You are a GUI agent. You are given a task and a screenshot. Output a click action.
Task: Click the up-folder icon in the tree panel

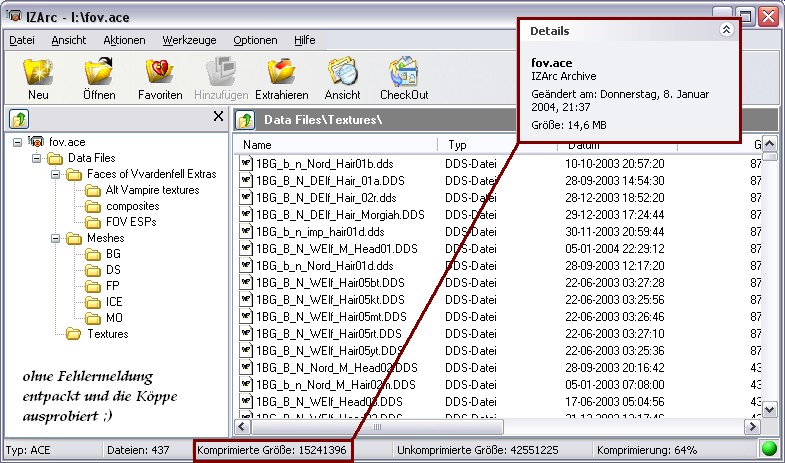(x=19, y=120)
